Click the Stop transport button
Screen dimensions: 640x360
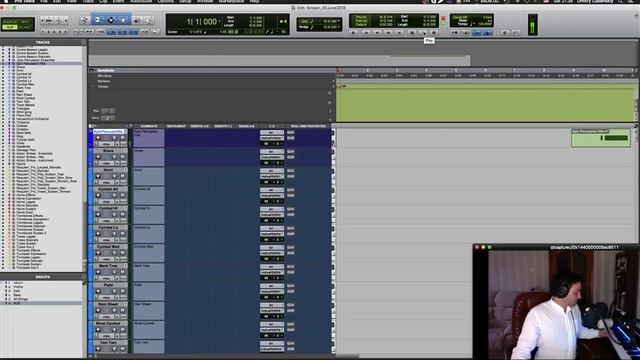point(412,32)
